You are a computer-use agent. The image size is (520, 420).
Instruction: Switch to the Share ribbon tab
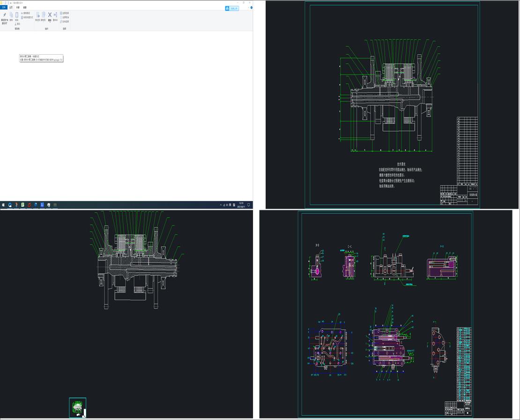click(18, 7)
